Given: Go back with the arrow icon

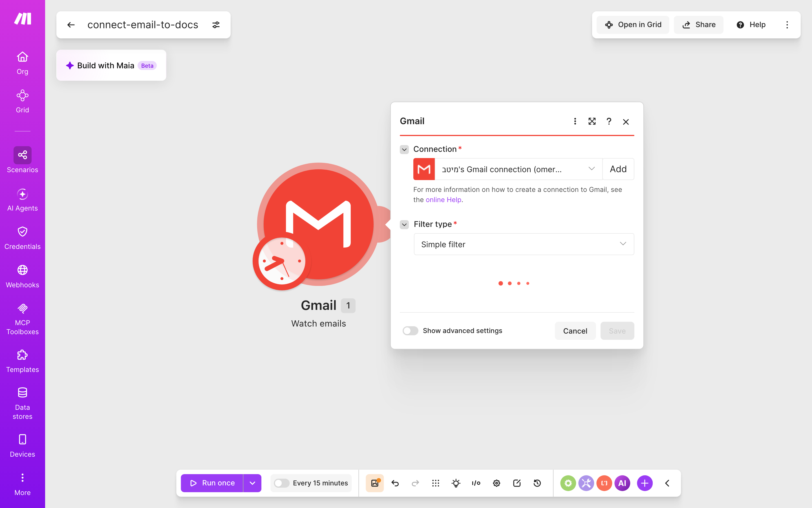Looking at the screenshot, I should [x=71, y=25].
